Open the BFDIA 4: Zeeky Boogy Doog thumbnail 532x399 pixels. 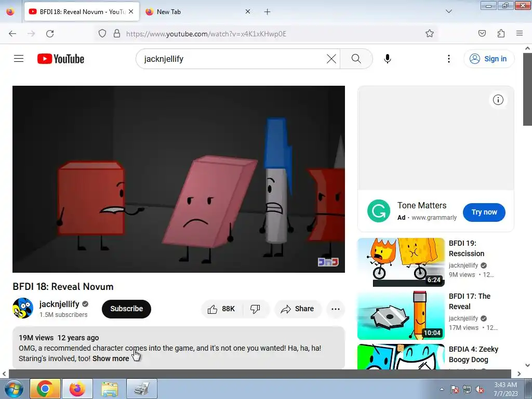(x=401, y=356)
